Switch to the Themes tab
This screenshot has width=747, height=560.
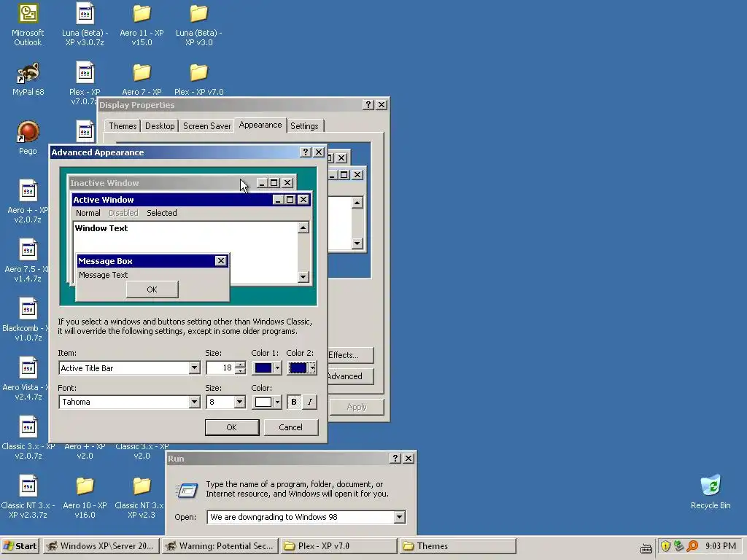(123, 126)
